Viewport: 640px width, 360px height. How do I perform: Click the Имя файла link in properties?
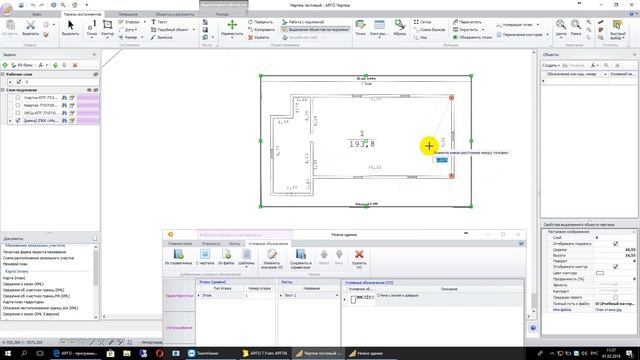(562, 310)
